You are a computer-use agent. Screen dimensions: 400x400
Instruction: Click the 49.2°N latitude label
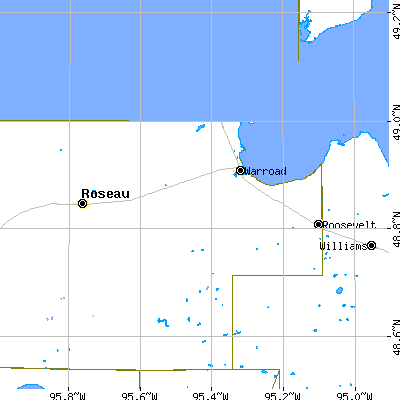click(396, 23)
